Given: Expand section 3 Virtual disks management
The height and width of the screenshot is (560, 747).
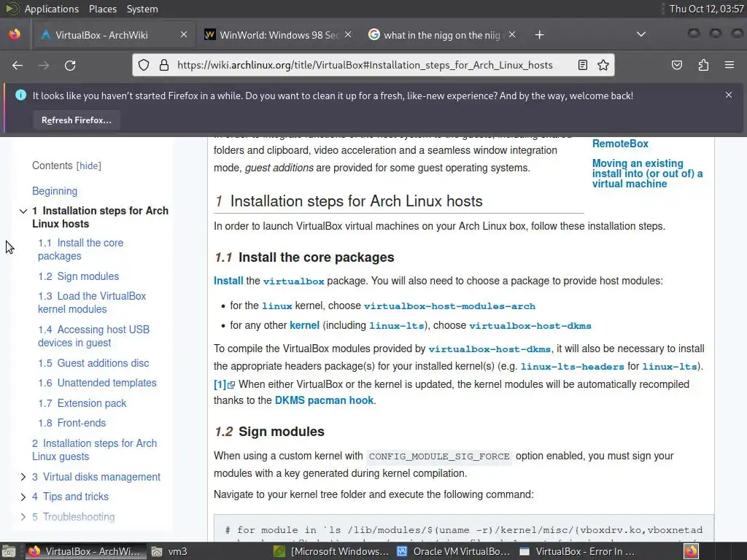Looking at the screenshot, I should 23,477.
